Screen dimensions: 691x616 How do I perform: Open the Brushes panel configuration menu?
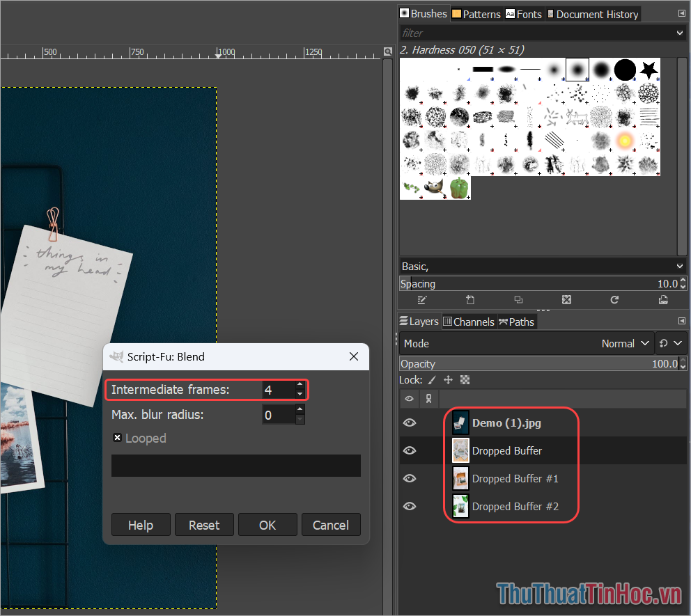point(682,14)
